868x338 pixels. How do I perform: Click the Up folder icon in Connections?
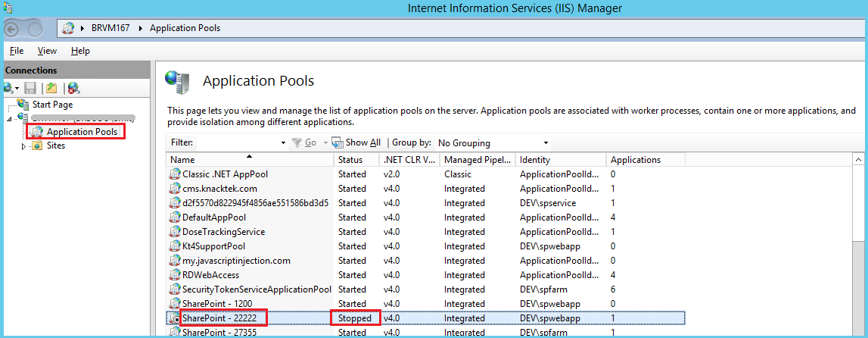pyautogui.click(x=51, y=88)
